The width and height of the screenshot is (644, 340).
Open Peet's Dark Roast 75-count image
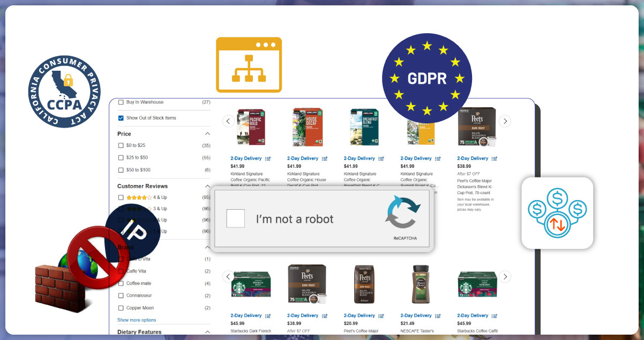click(x=477, y=127)
